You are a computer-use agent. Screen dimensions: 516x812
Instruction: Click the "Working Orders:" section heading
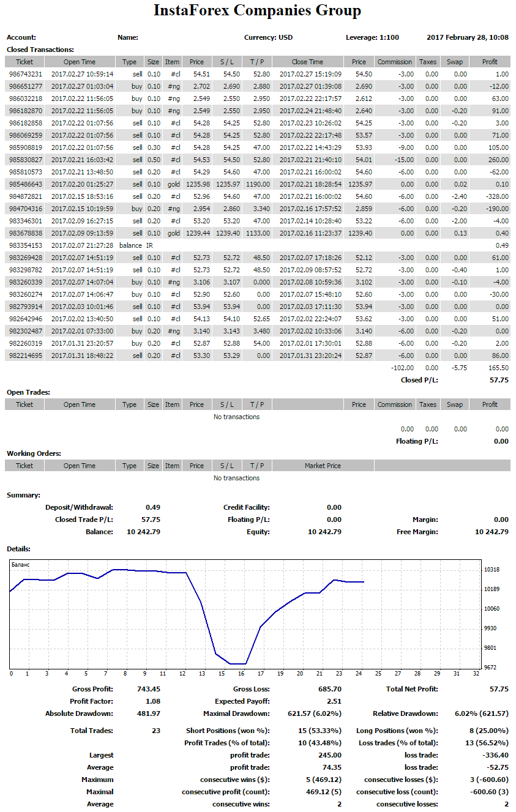click(34, 453)
